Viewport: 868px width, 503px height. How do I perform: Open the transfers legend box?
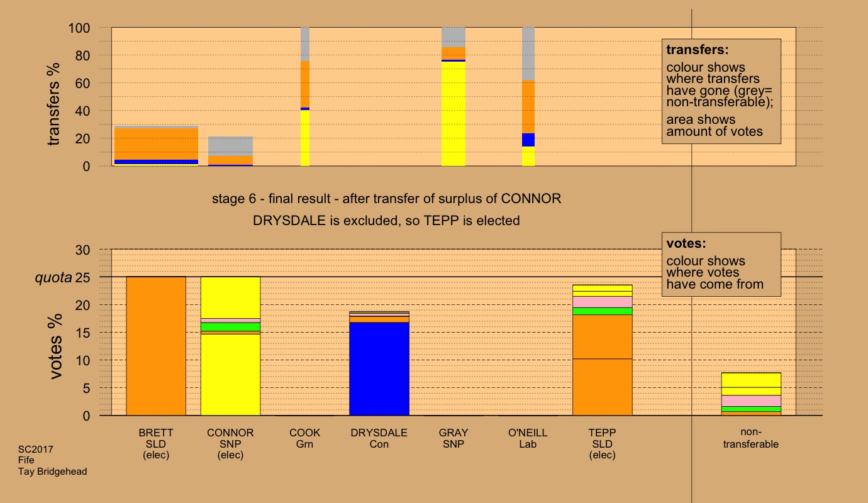click(x=721, y=91)
